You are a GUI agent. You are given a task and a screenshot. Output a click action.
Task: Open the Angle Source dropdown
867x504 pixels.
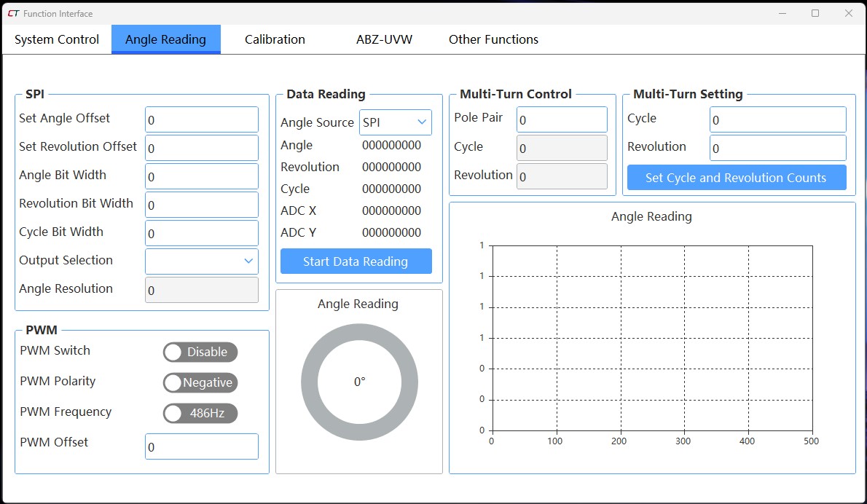[x=396, y=122]
